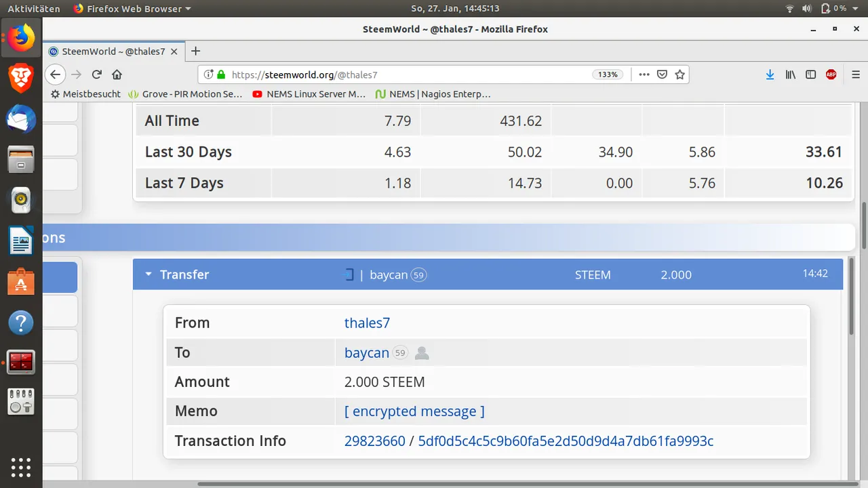
Task: Open Grove - PIR Motion Se... bookmark
Action: coord(185,94)
